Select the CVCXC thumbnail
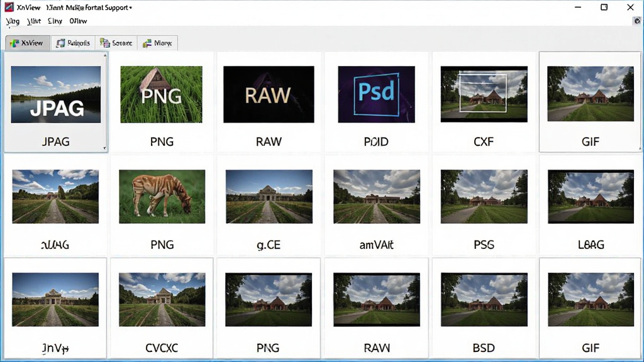 click(162, 300)
